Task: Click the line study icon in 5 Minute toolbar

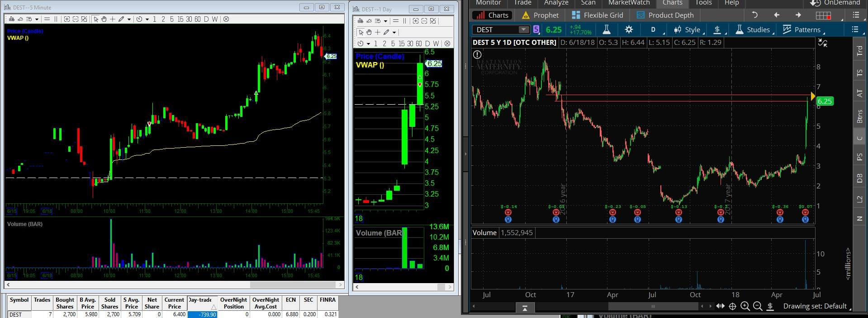Action: (20, 19)
